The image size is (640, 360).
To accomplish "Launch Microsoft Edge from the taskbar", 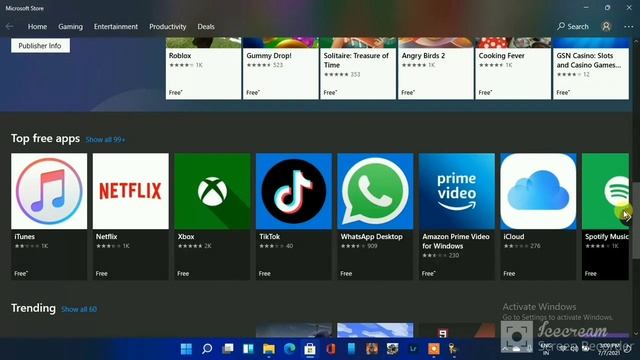I will [x=289, y=349].
